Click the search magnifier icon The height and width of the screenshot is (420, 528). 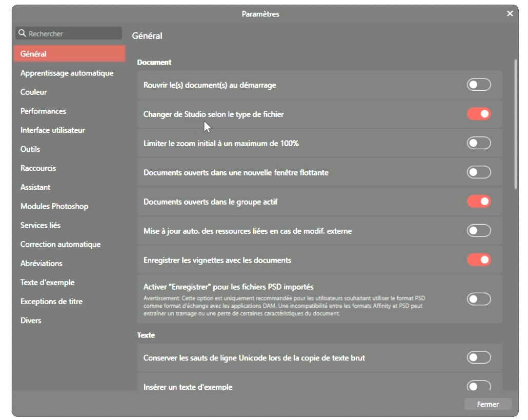[x=22, y=34]
